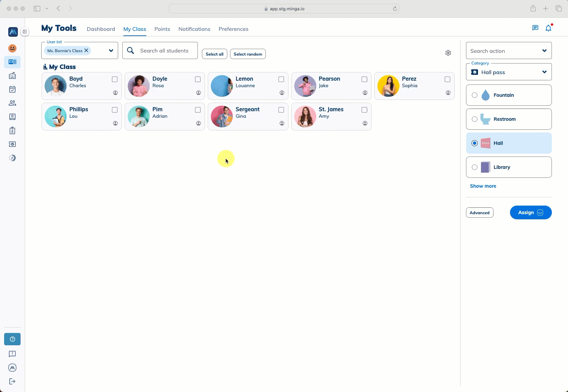
Task: Open the help question mark icon
Action: pyautogui.click(x=12, y=339)
